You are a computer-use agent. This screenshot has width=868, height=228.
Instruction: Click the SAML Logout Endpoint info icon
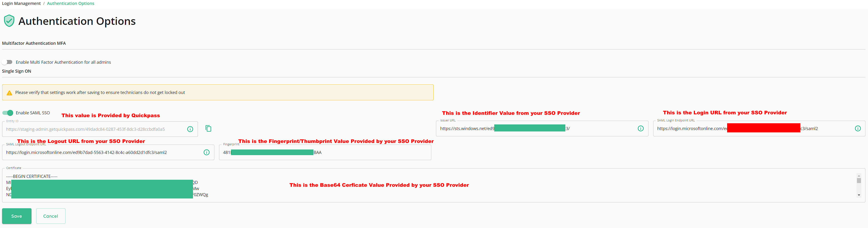(207, 152)
